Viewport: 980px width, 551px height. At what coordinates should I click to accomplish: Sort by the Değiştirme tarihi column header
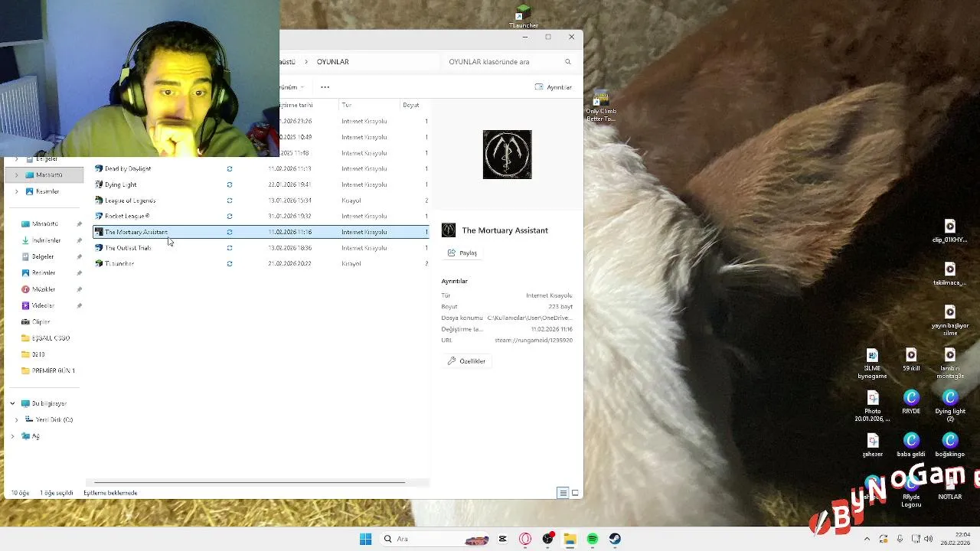click(299, 105)
